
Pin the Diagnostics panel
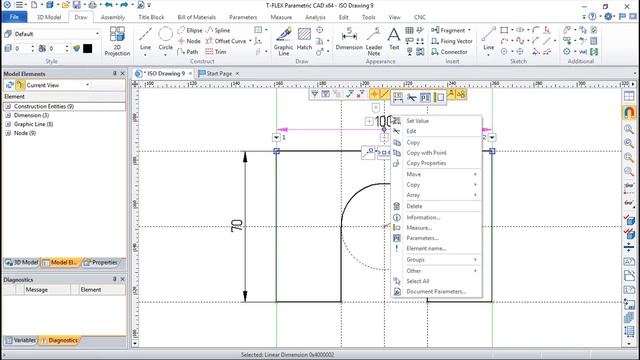(x=115, y=280)
